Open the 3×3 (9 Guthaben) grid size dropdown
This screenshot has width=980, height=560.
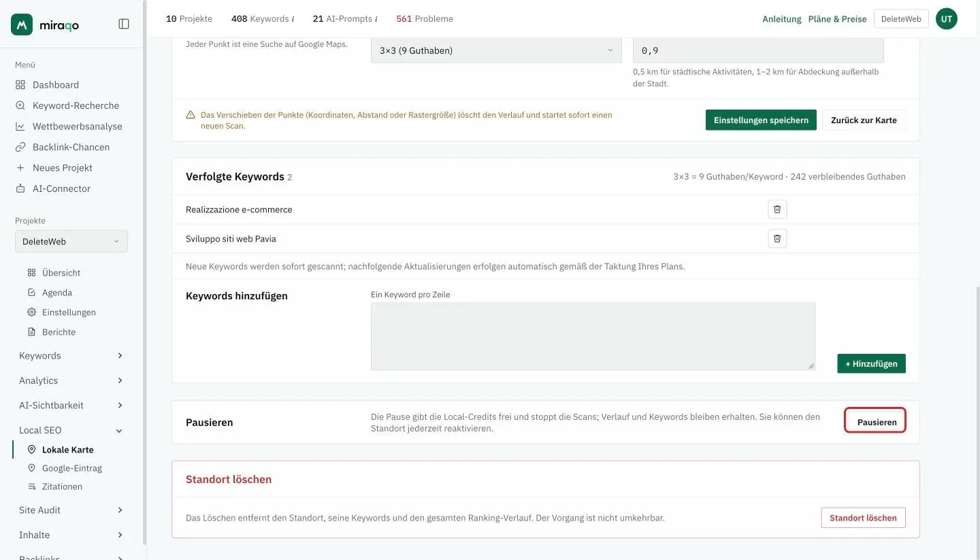[496, 50]
